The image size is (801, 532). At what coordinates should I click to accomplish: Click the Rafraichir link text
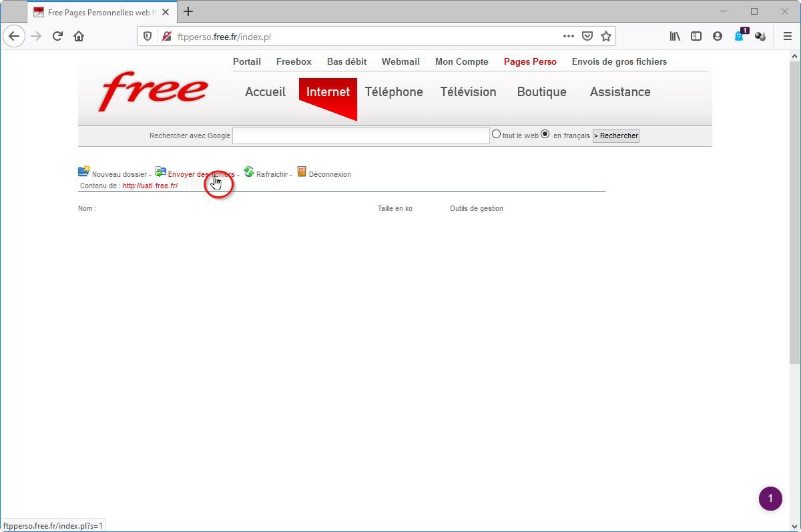(272, 174)
